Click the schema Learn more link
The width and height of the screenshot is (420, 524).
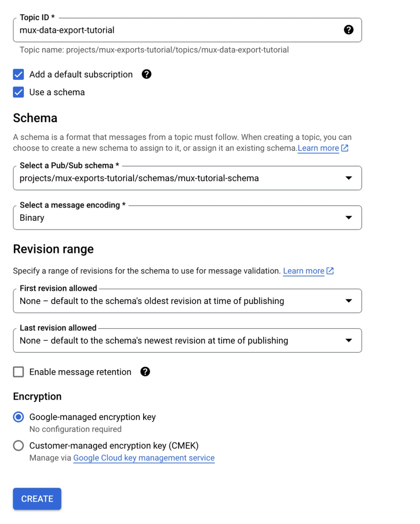pyautogui.click(x=318, y=148)
